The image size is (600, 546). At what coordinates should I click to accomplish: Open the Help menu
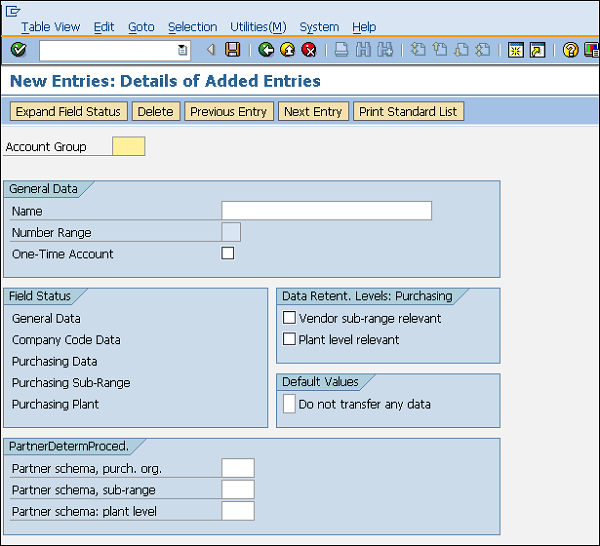[x=364, y=27]
